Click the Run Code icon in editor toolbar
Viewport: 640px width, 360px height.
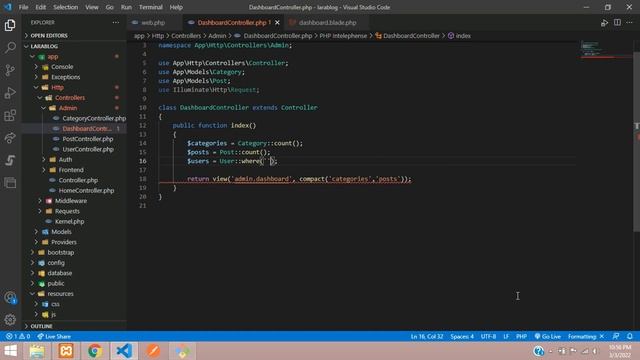click(x=604, y=23)
